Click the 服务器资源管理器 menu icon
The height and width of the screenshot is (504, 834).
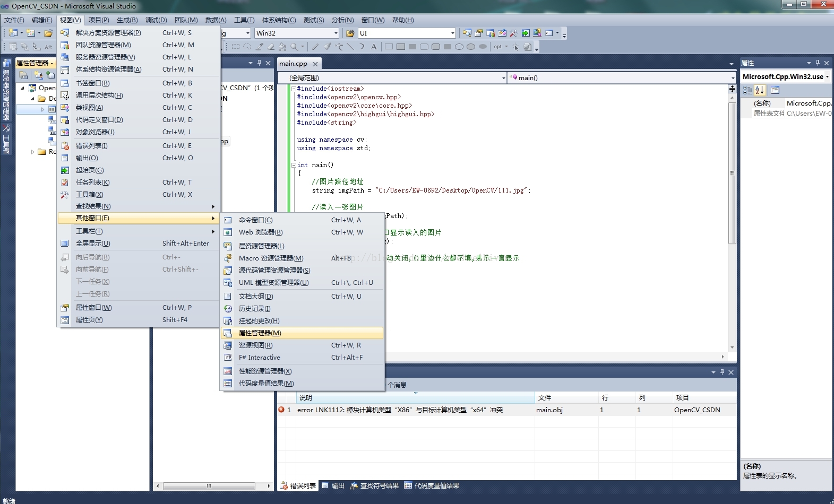65,57
